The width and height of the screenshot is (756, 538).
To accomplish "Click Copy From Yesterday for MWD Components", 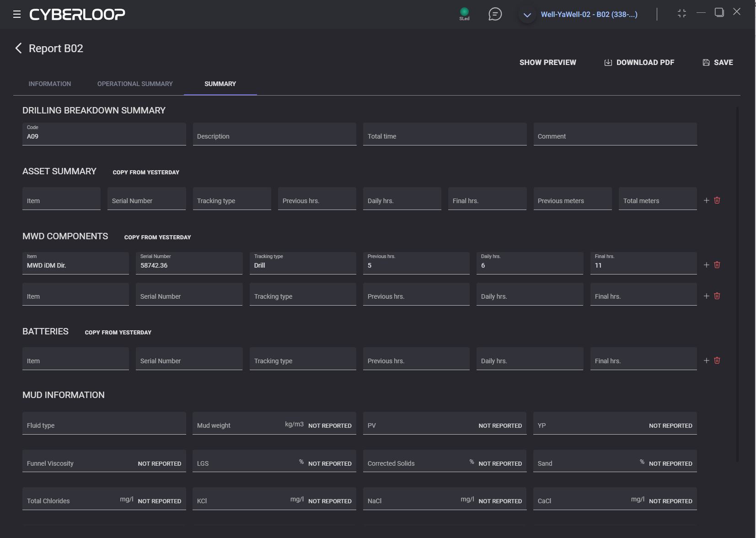I will tap(157, 237).
